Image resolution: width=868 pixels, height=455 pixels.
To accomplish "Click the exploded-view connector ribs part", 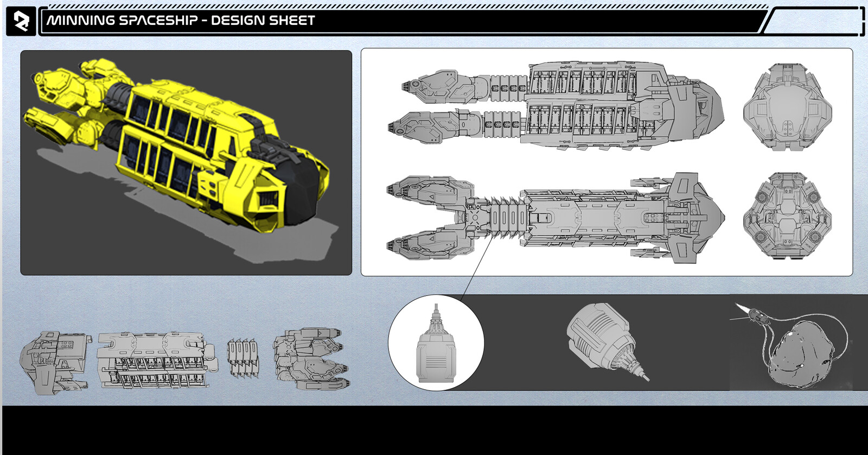I will 242,358.
